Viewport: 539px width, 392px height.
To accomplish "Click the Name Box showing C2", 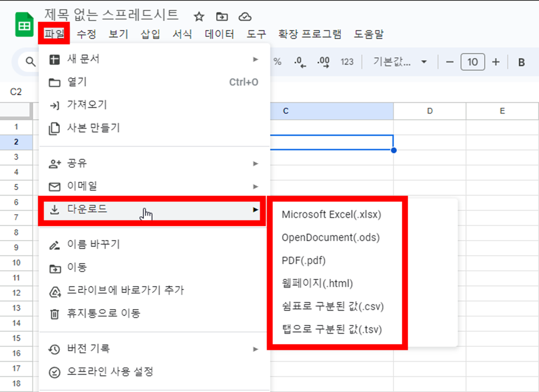I will pos(16,91).
